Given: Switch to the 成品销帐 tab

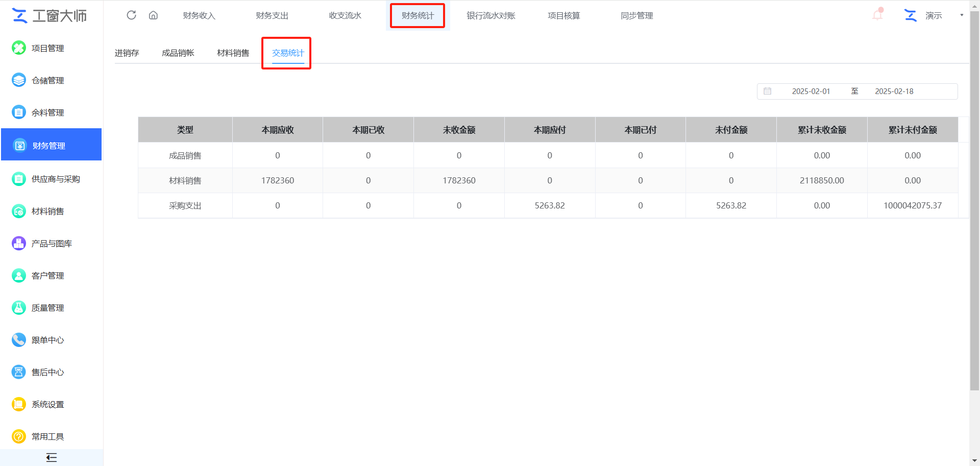Looking at the screenshot, I should pyautogui.click(x=178, y=53).
